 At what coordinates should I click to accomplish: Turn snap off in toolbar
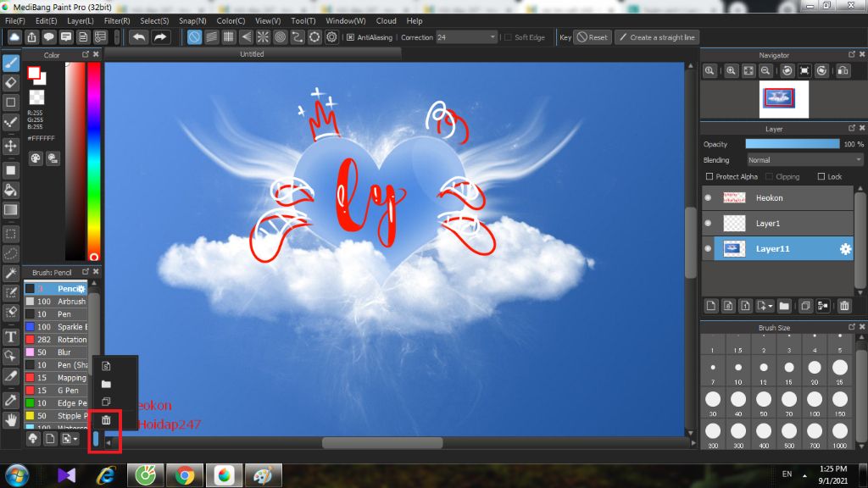coord(194,37)
